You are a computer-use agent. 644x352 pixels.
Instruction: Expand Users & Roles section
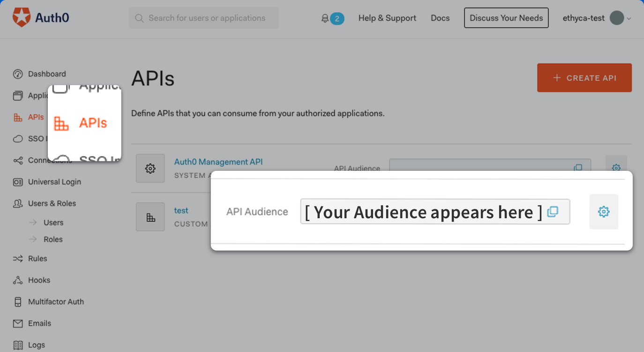pos(52,203)
